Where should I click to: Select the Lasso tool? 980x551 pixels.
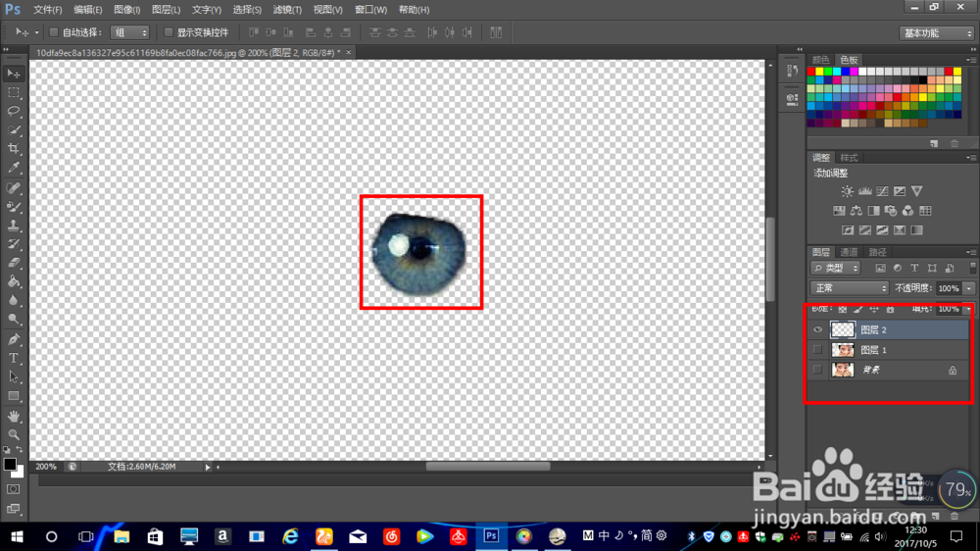pos(13,112)
